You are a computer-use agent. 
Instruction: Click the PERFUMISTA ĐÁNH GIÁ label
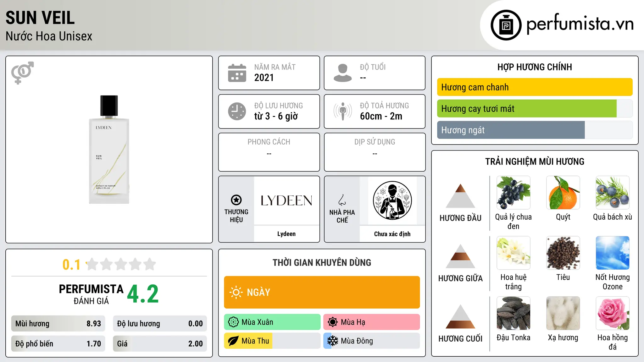[x=91, y=294]
